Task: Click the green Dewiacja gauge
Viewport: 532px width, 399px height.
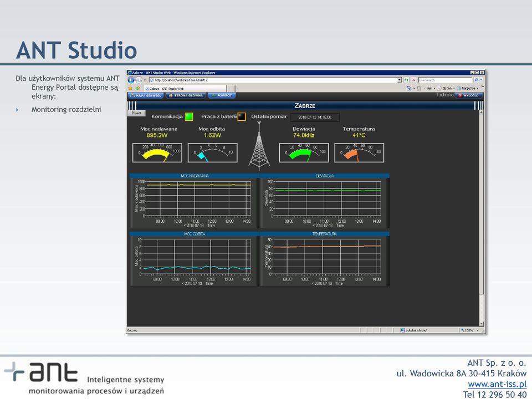Action: pos(304,153)
